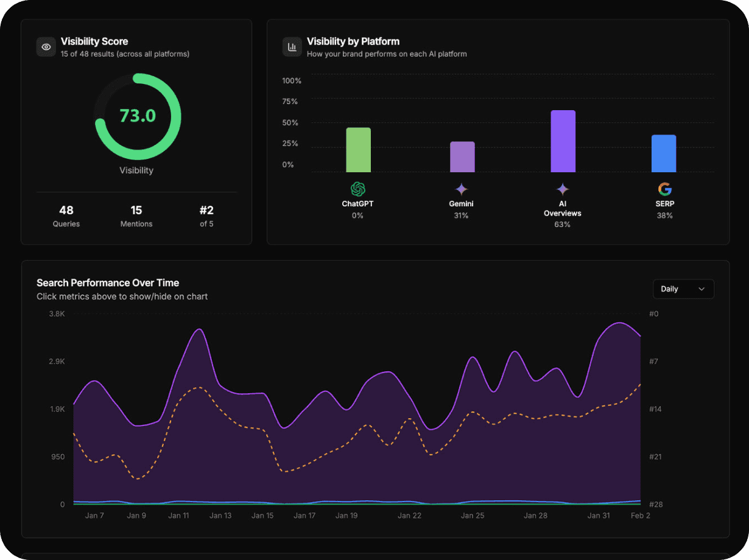Click the AI Overviews 63% label
Screen dimensions: 749x560
coord(563,225)
